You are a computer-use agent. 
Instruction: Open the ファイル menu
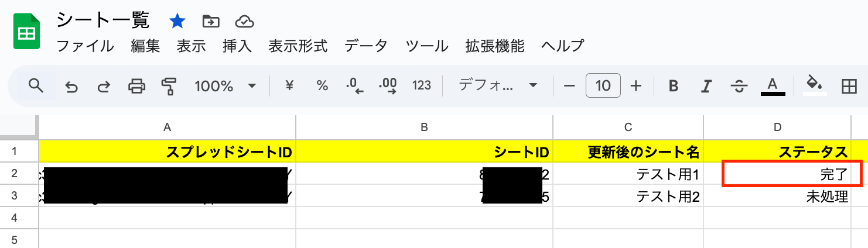86,46
